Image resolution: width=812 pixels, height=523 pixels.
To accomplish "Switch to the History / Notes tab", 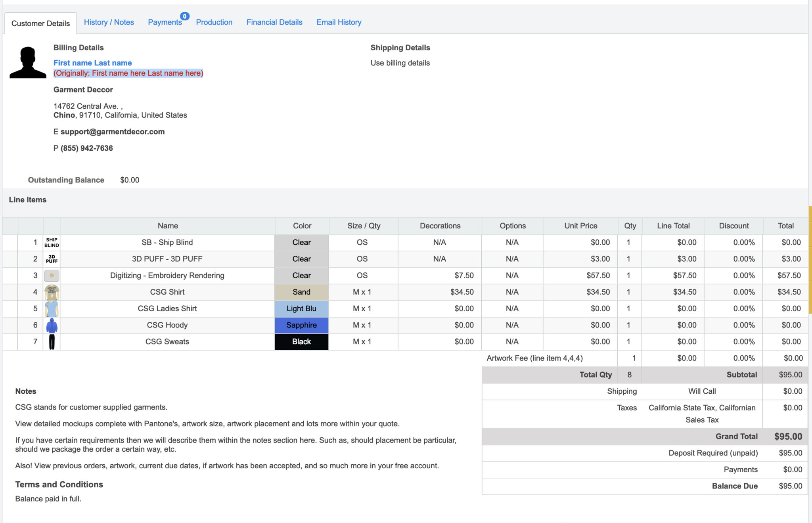I will [x=109, y=22].
